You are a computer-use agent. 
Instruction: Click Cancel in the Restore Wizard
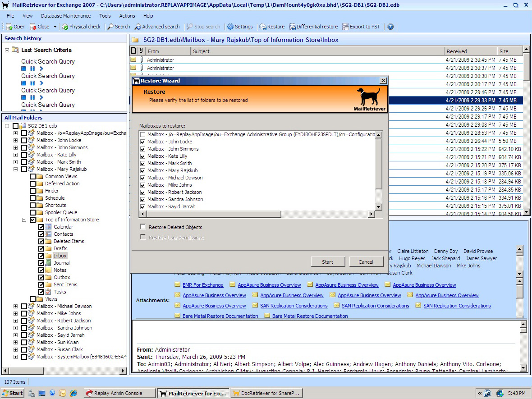coord(366,261)
